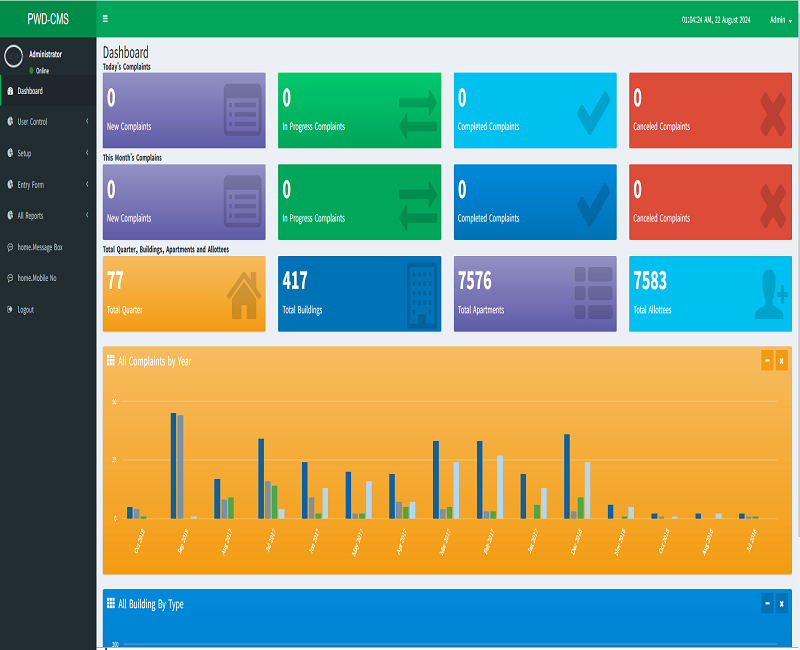Screen dimensions: 800x650
Task: Click the arrows icon on today's In Progress Complaints
Action: (418, 111)
